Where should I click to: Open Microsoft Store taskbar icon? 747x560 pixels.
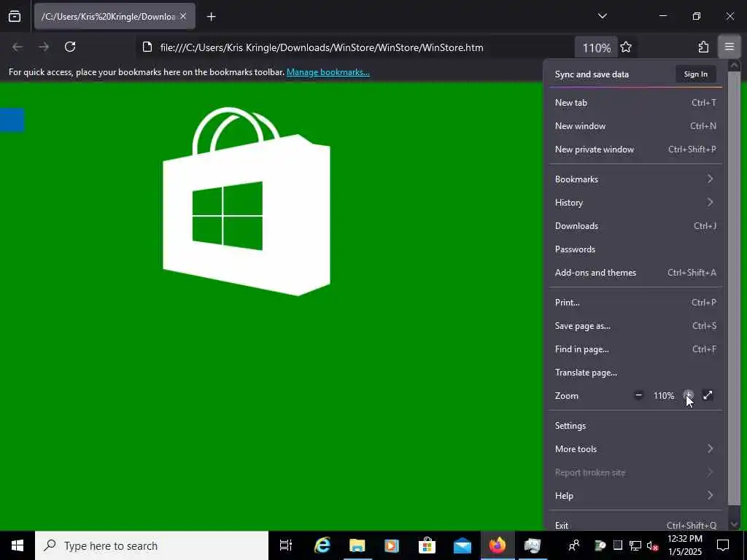(427, 545)
